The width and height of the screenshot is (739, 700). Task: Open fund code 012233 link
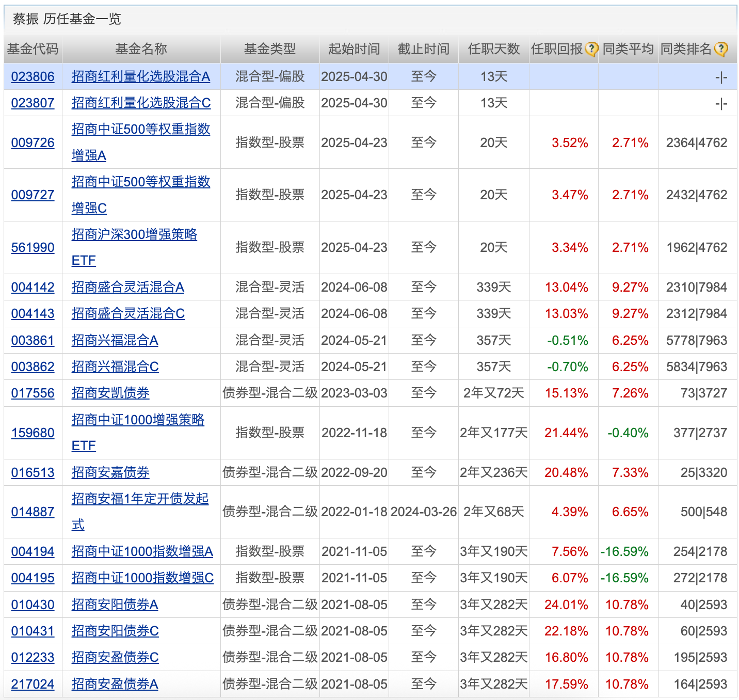point(33,658)
